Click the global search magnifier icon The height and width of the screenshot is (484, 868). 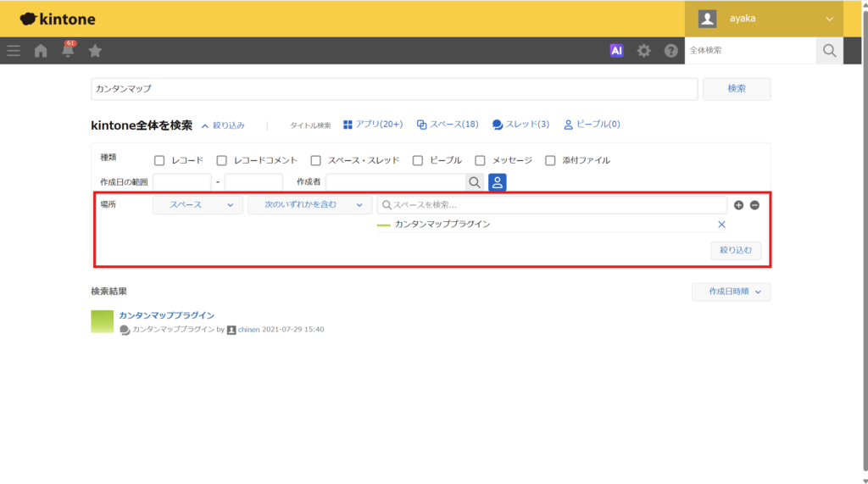(829, 50)
